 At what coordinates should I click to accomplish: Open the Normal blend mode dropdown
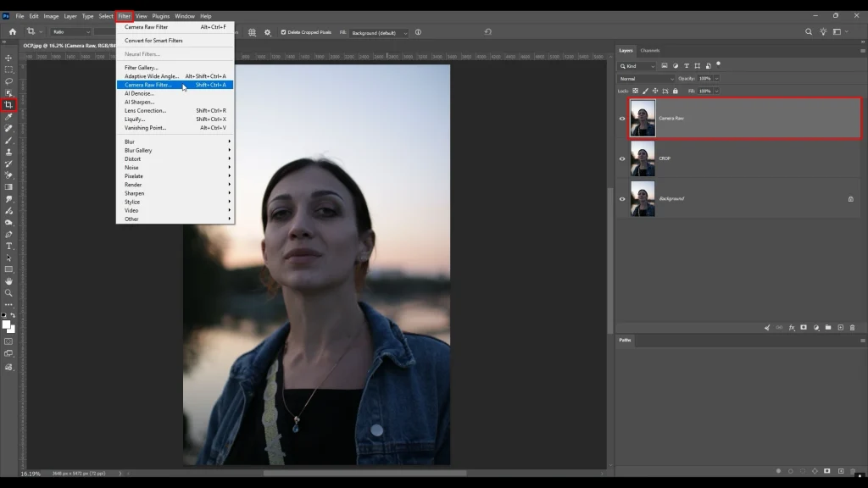[x=647, y=79]
